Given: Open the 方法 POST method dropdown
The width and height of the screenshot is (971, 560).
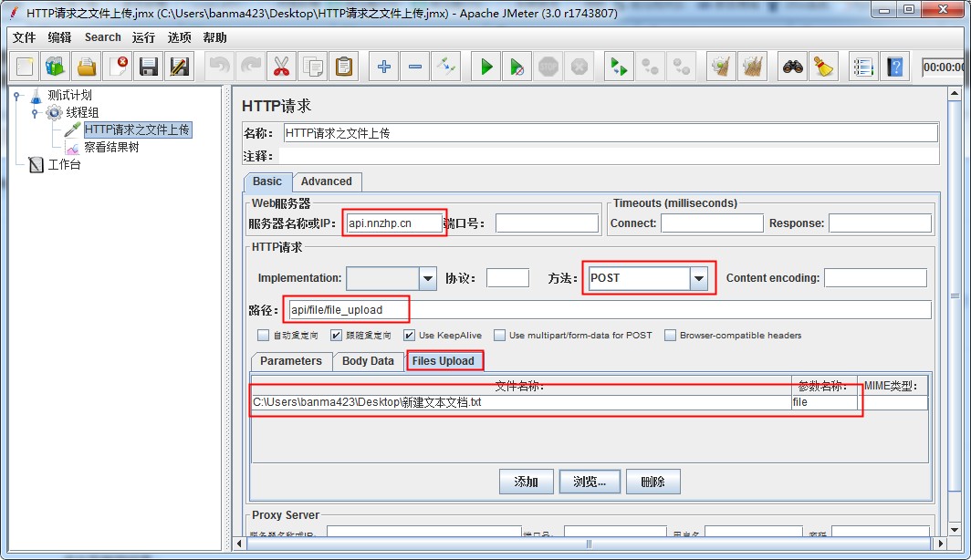Looking at the screenshot, I should pos(698,278).
